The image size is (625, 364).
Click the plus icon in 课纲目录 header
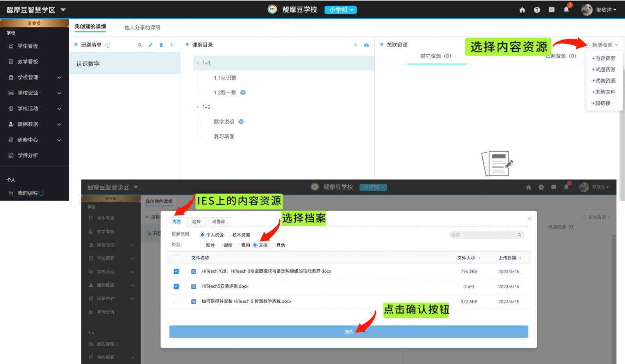356,45
